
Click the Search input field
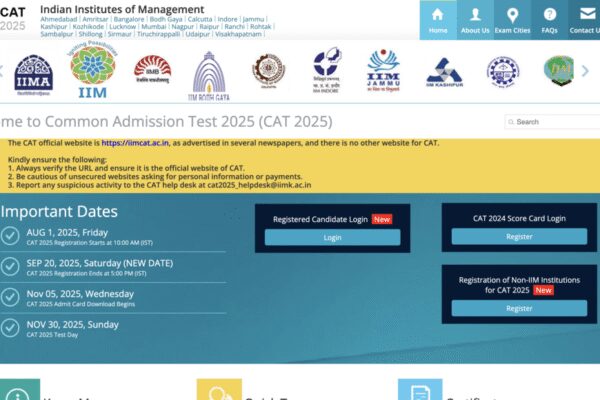pos(553,122)
